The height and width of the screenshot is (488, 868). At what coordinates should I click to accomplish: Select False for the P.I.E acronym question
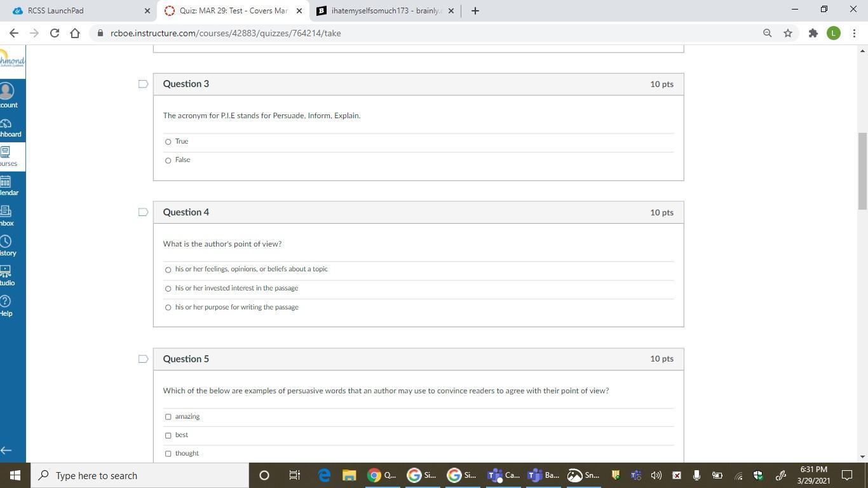tap(168, 160)
